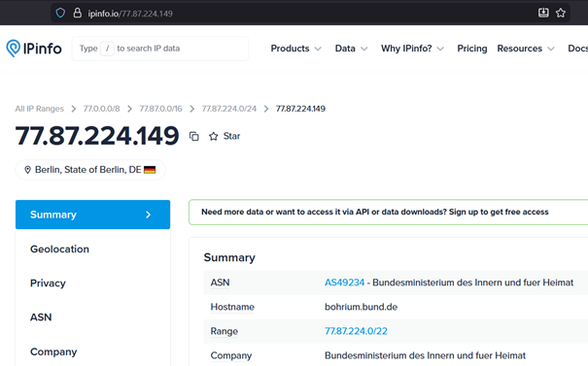Click the sign up for free access banner
Image resolution: width=588 pixels, height=366 pixels.
coord(388,212)
